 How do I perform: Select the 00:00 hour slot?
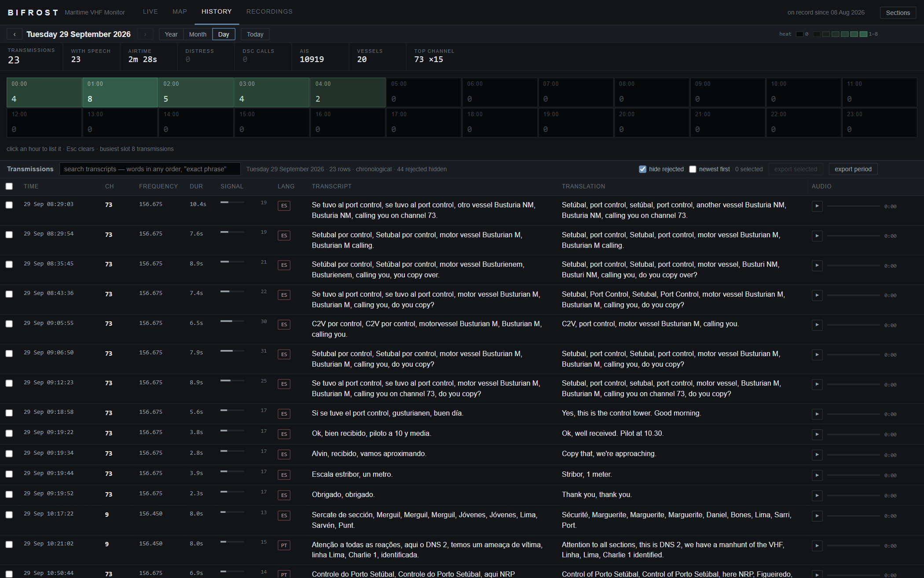pyautogui.click(x=44, y=92)
